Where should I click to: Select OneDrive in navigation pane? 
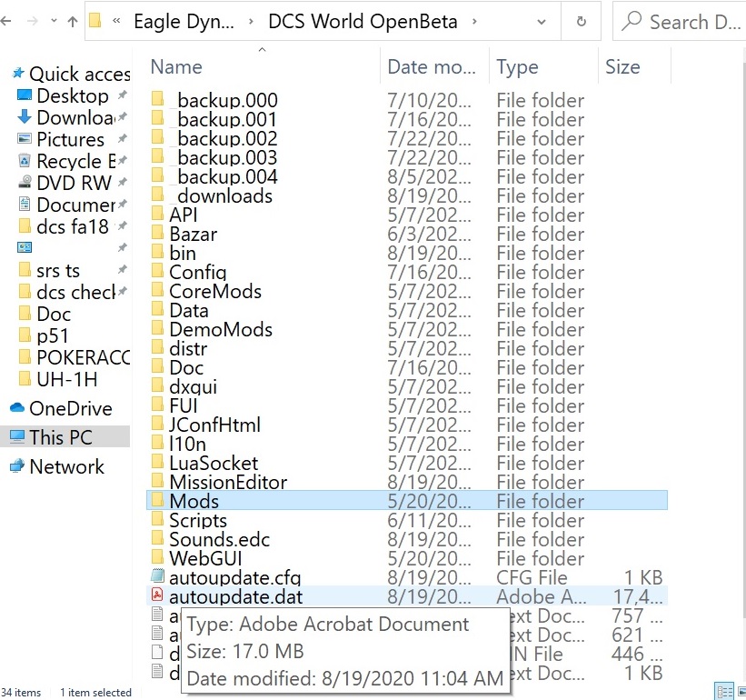click(x=62, y=408)
